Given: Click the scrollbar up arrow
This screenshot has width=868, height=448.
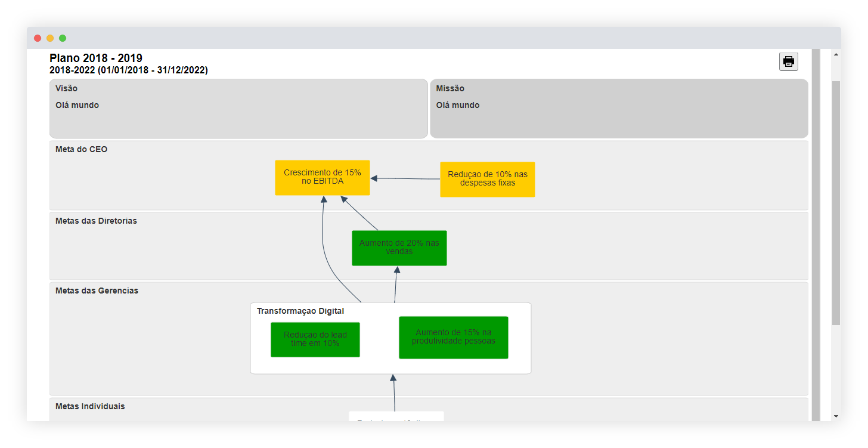Looking at the screenshot, I should 836,54.
